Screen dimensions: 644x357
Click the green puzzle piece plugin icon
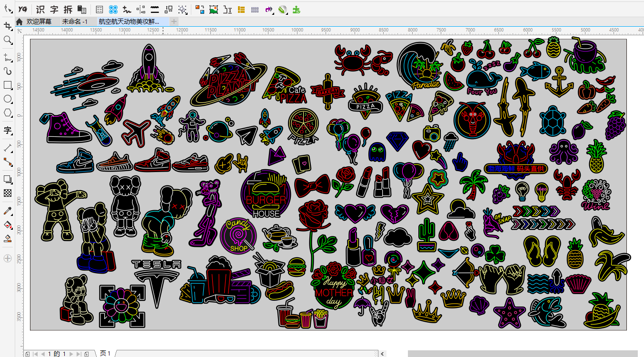coord(297,9)
